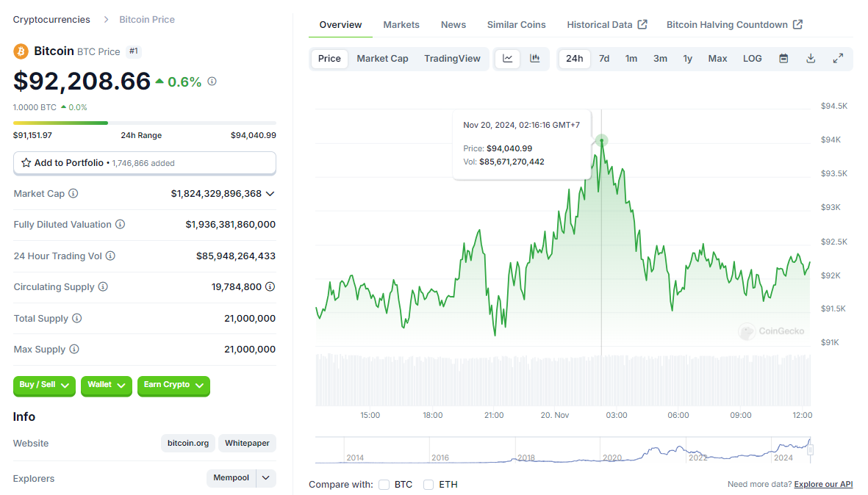The image size is (868, 495).
Task: Open the Earn Crypto dropdown
Action: (174, 385)
